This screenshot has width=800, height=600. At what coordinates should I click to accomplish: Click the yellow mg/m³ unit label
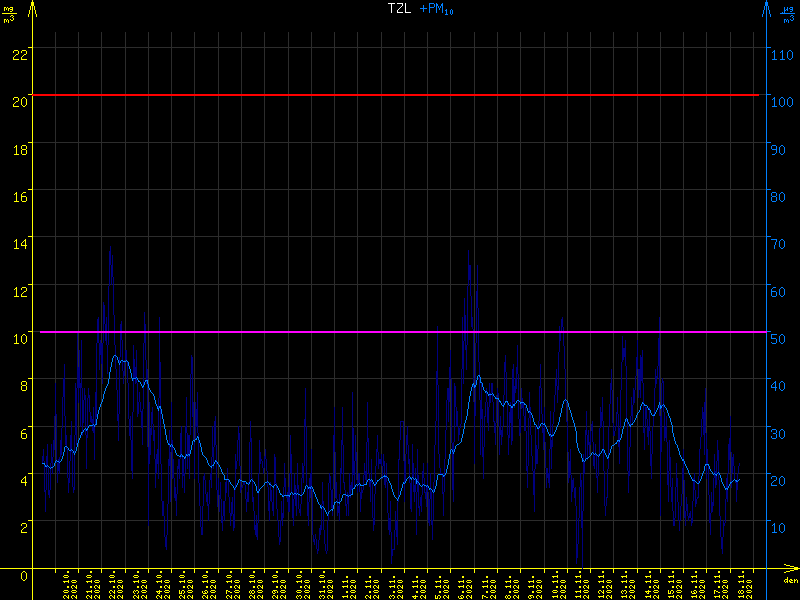(10, 13)
